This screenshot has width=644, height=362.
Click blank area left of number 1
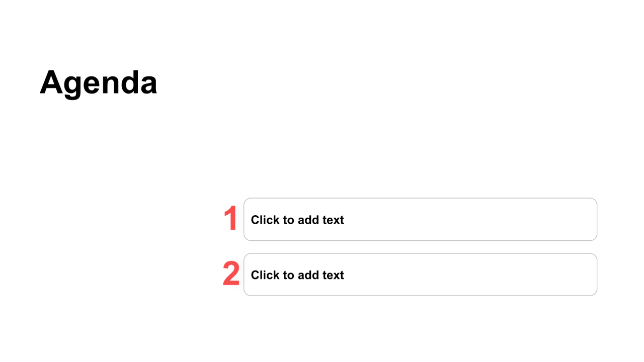coord(111,219)
